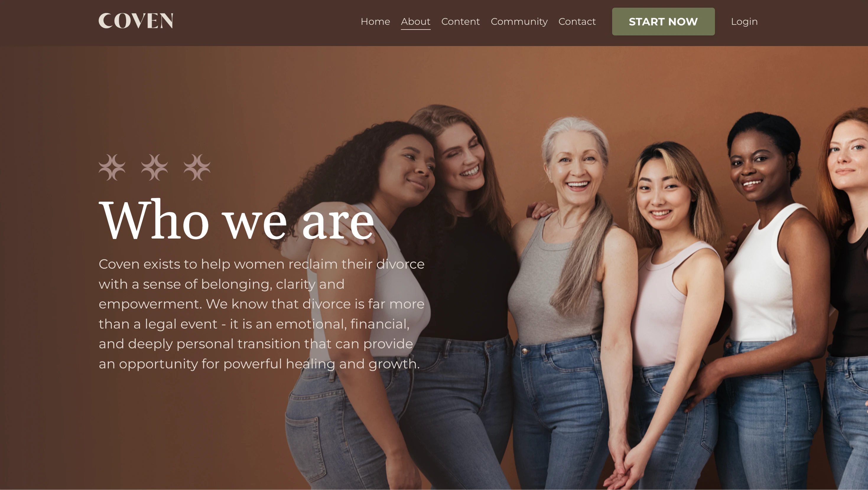Open the Content page from navigation
868x490 pixels.
coord(460,22)
